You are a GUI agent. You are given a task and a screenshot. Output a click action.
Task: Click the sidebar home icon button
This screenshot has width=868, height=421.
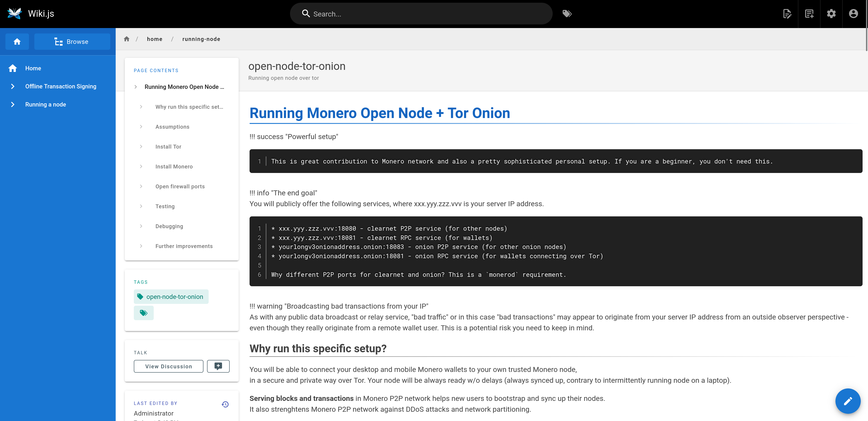pos(17,41)
